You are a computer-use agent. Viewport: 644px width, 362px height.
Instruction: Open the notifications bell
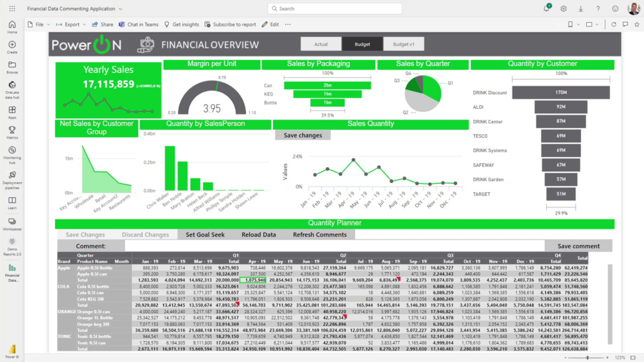pos(547,8)
